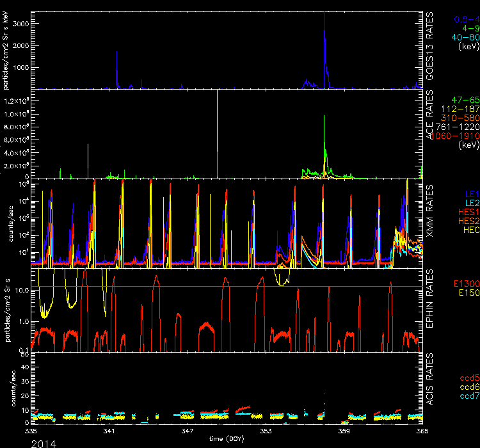Click the 2014 year label
The width and height of the screenshot is (480, 448).
pos(43,442)
